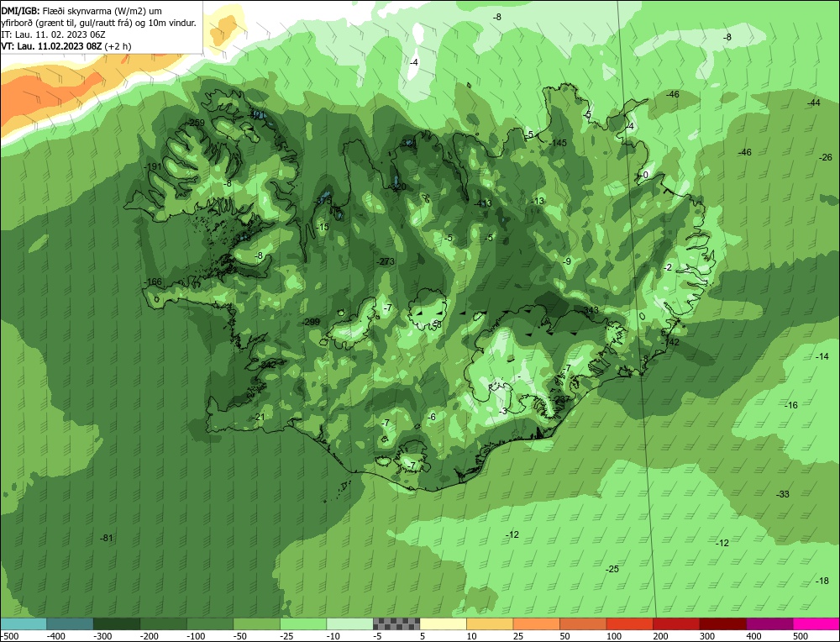Click the map value "-299" in west-central Iceland

[311, 322]
